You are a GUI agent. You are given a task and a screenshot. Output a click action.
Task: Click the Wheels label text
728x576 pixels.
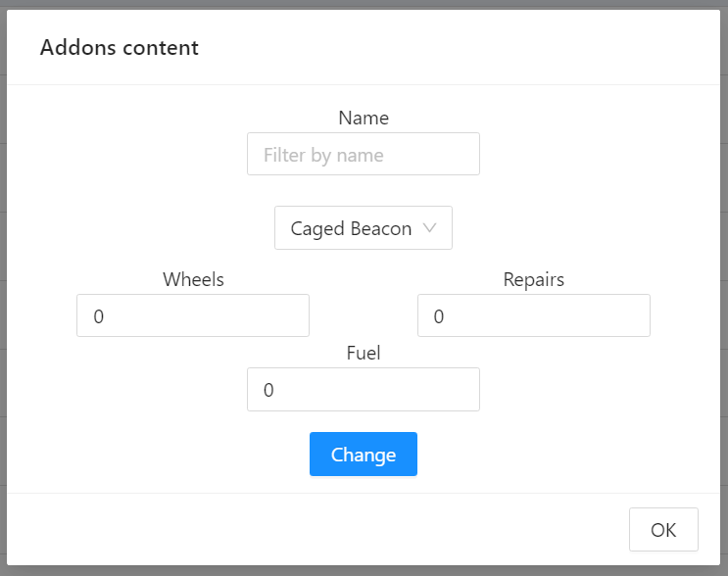[193, 279]
